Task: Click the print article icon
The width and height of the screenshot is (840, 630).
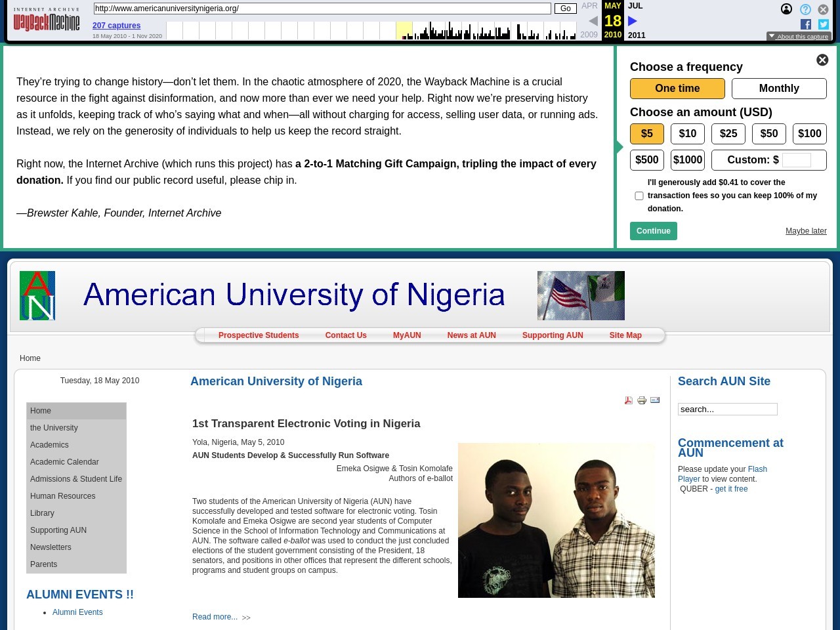Action: pyautogui.click(x=642, y=400)
